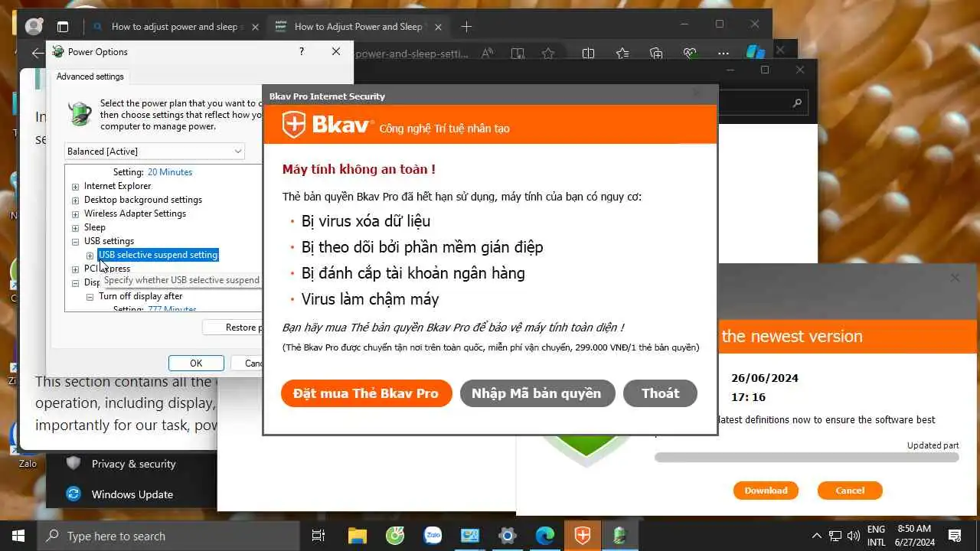Screen dimensions: 980x551
Task: Open Edge tab actions menu icon
Action: (63, 26)
